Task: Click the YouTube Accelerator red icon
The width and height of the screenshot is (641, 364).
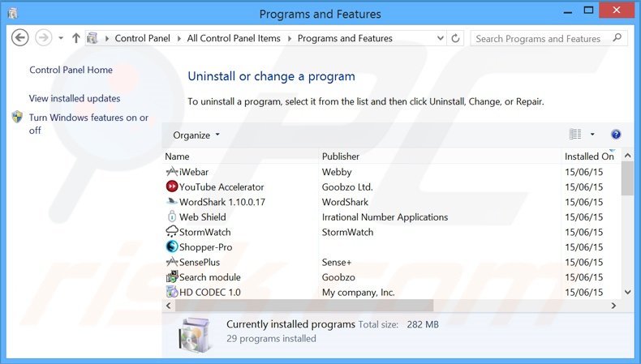Action: click(172, 186)
